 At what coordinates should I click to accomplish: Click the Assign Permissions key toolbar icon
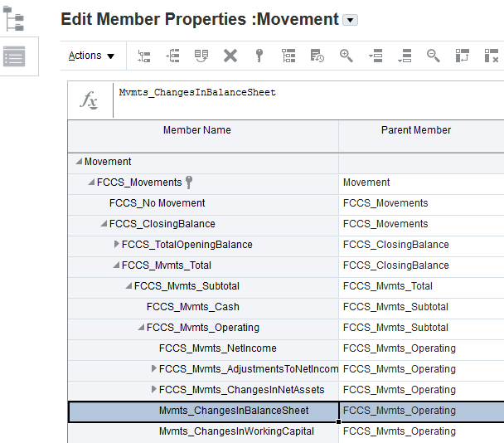tap(259, 56)
